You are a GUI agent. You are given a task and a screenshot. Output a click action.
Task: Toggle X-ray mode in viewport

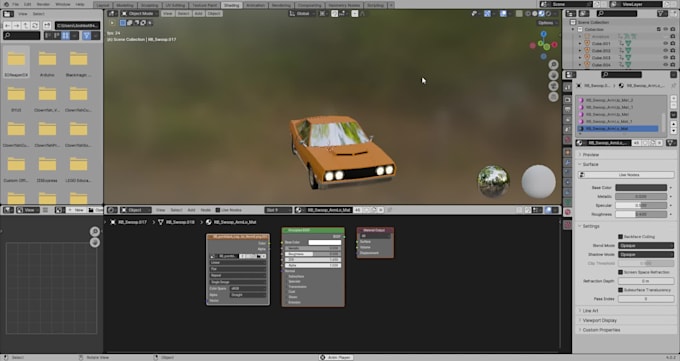(519, 13)
